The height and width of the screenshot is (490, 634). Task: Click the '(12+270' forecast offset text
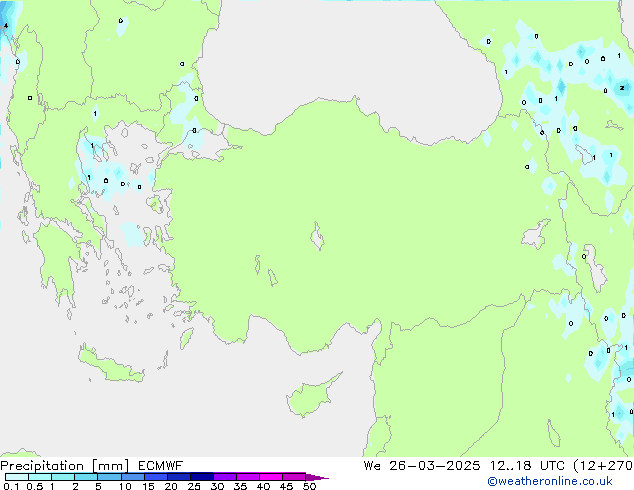point(603,465)
